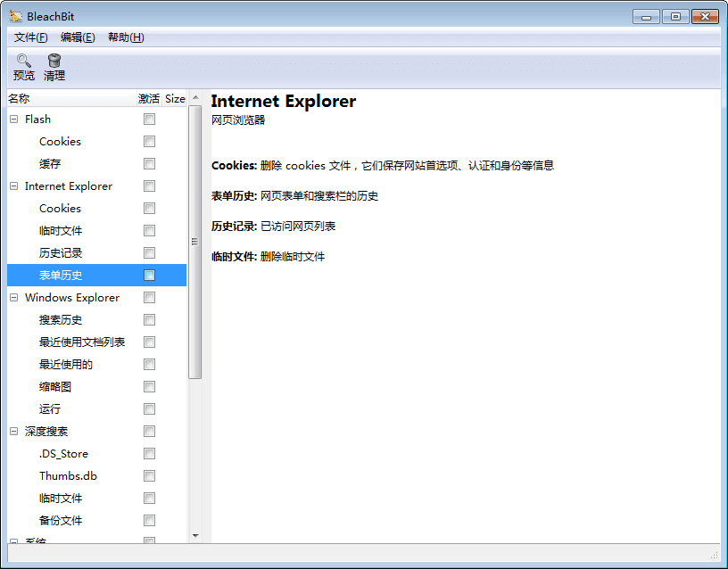Close the BleachBit window
Viewport: 728px width, 569px height.
(x=705, y=17)
